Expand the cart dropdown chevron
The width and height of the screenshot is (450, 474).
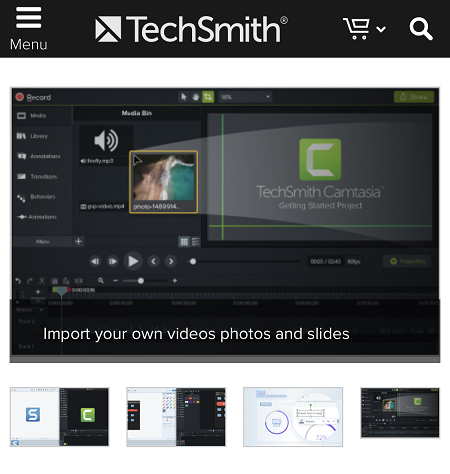[x=381, y=29]
